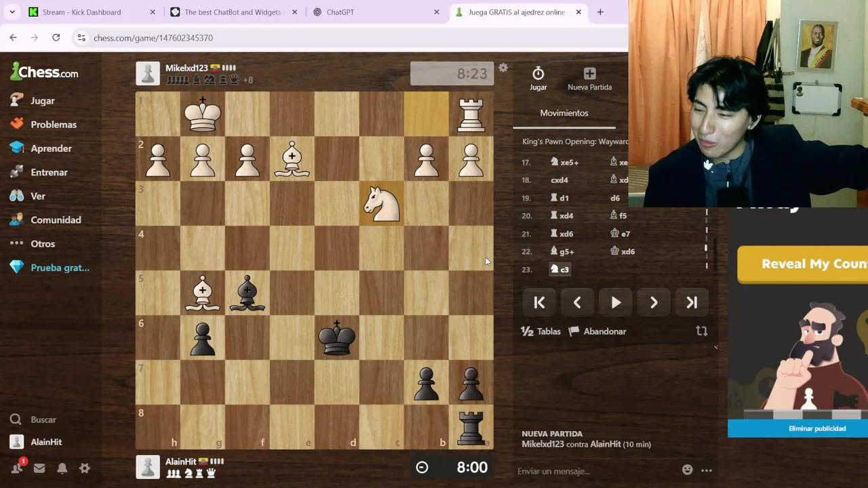Select move 22 king xd6 reply
The height and width of the screenshot is (488, 868).
623,251
